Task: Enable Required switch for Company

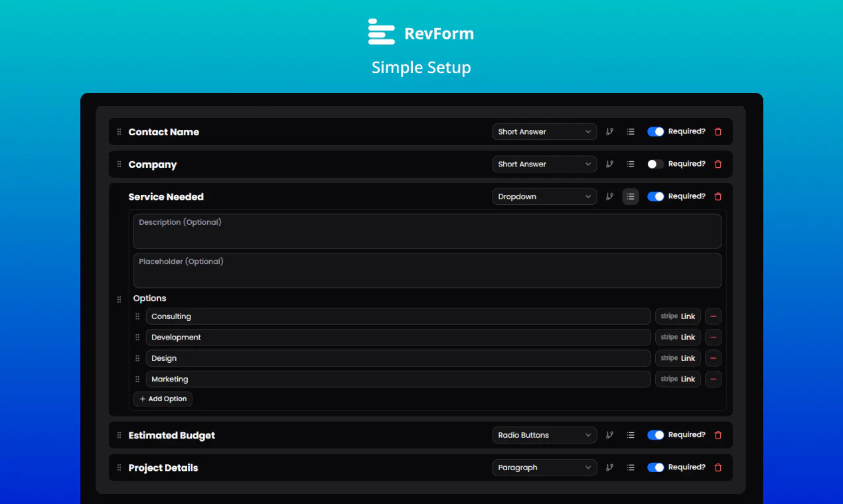Action: tap(656, 164)
